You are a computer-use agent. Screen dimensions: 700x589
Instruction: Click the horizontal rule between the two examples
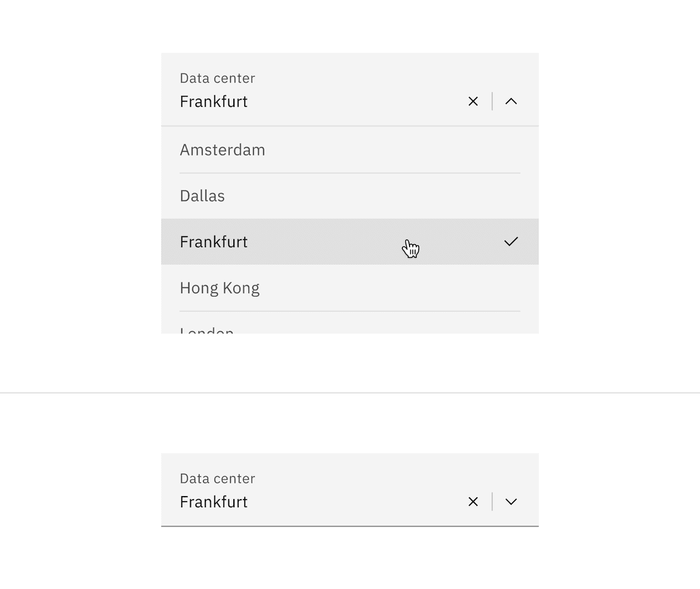[350, 393]
